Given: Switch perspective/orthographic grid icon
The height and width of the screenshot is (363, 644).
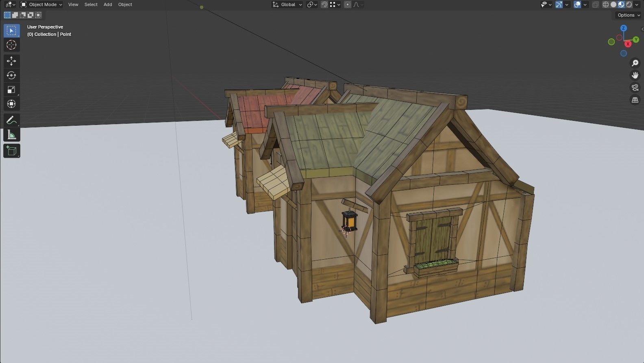Looking at the screenshot, I should point(635,100).
